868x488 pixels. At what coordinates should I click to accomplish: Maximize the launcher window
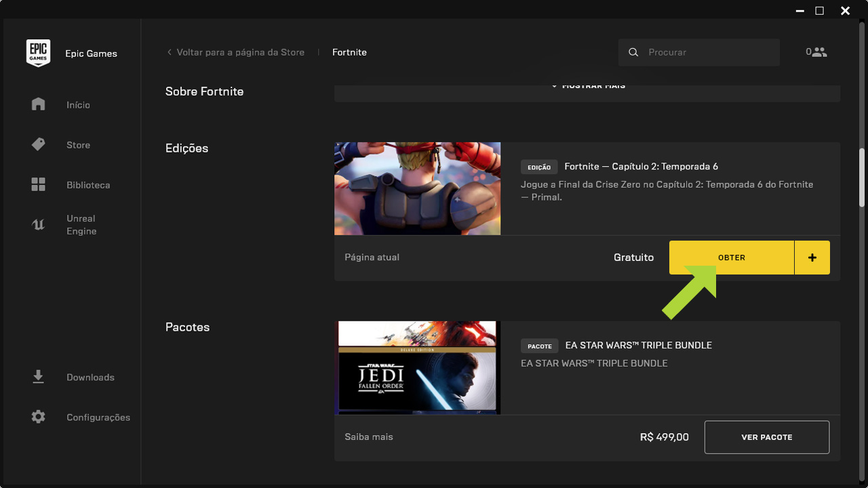pos(819,11)
